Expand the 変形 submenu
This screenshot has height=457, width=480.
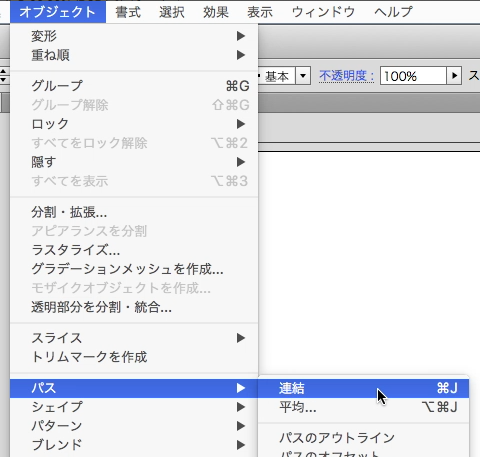pos(134,36)
